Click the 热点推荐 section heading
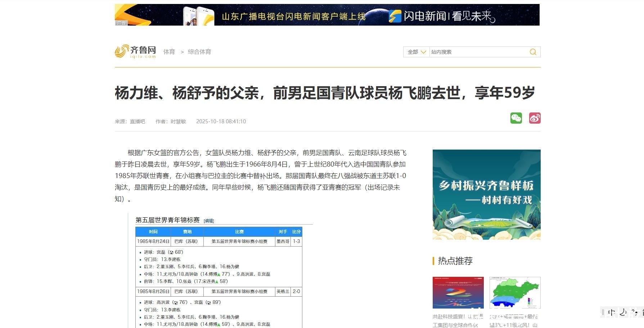 [x=455, y=261]
